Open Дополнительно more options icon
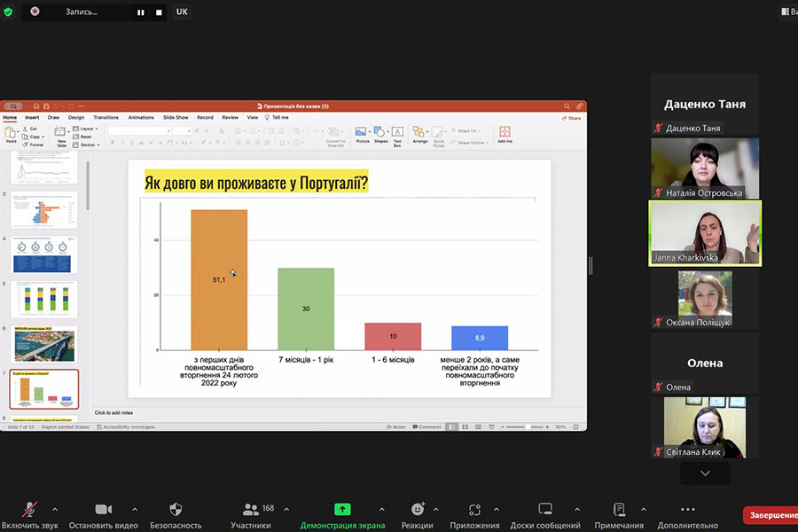 688,510
